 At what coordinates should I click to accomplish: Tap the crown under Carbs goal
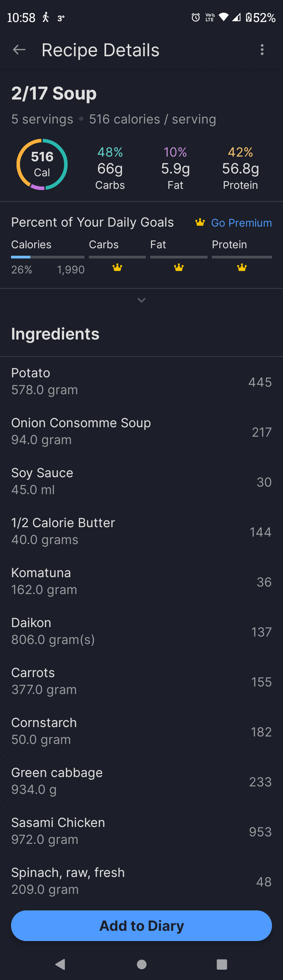[x=117, y=267]
